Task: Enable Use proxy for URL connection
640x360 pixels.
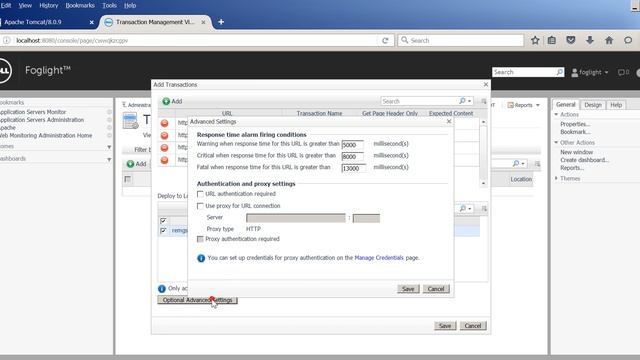Action: [x=200, y=206]
